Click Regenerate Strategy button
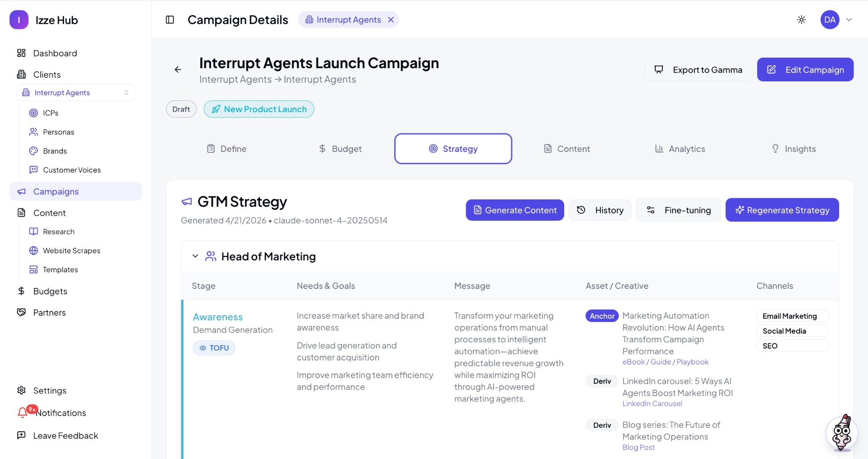The image size is (868, 459). pyautogui.click(x=782, y=210)
